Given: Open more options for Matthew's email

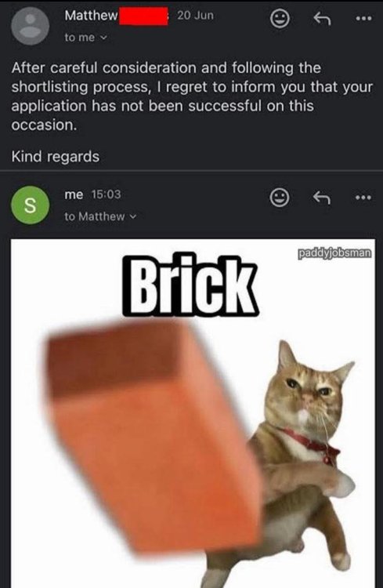Looking at the screenshot, I should (364, 18).
